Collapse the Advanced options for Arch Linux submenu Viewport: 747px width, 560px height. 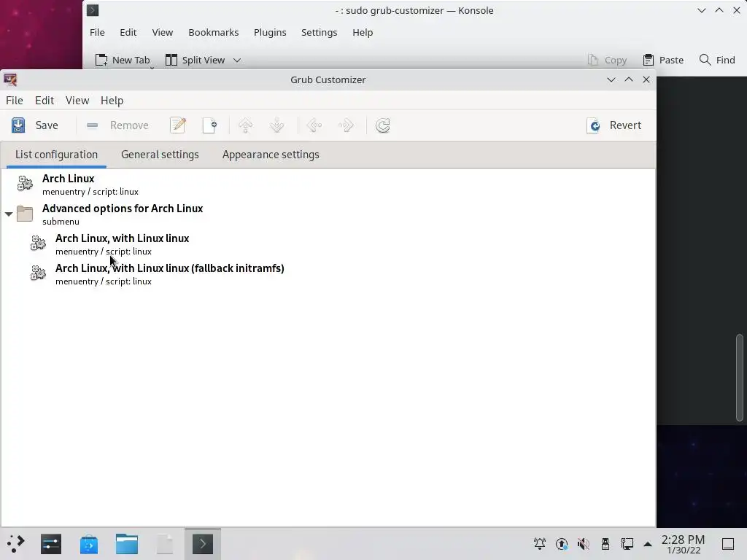point(9,214)
